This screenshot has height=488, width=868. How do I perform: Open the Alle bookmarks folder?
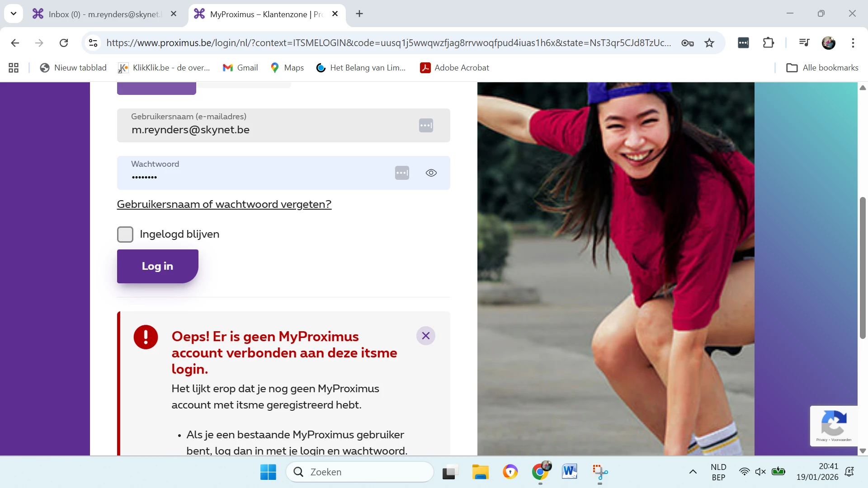[822, 68]
